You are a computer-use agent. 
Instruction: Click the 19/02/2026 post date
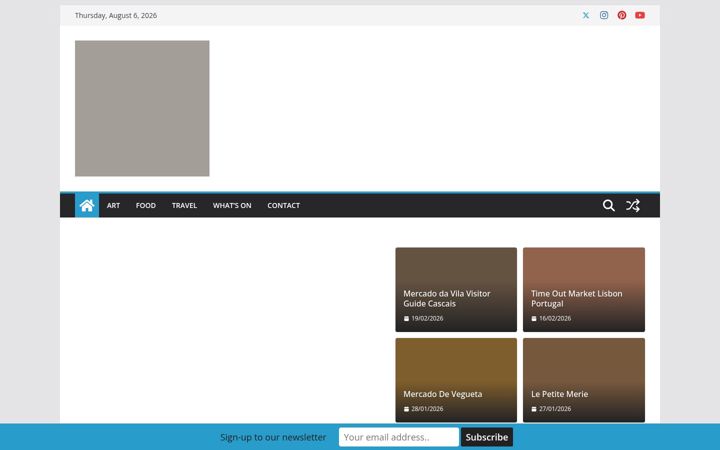click(x=427, y=318)
